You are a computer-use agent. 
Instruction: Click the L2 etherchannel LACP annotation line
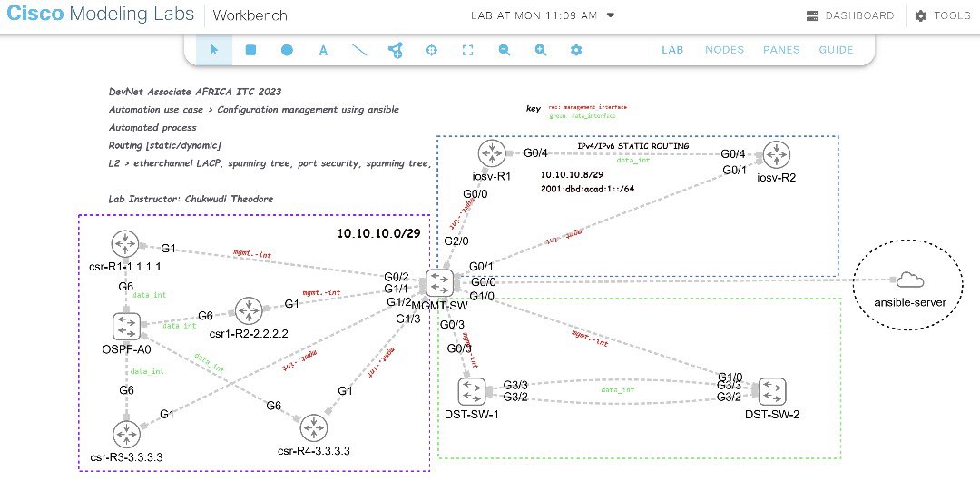pos(270,163)
